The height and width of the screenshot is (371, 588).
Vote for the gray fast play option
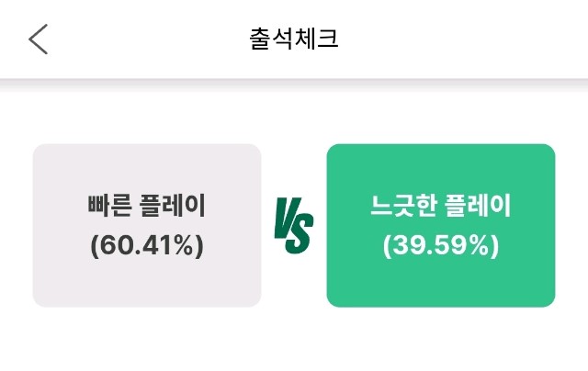(147, 225)
